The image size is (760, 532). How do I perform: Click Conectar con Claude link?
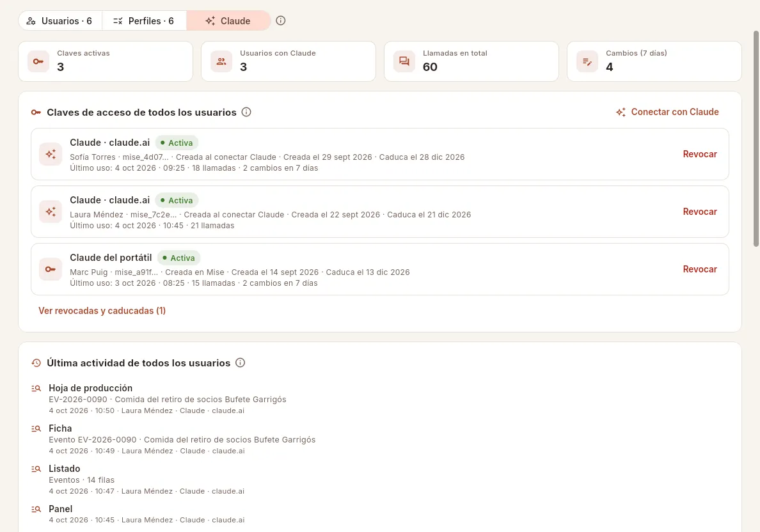coord(667,112)
